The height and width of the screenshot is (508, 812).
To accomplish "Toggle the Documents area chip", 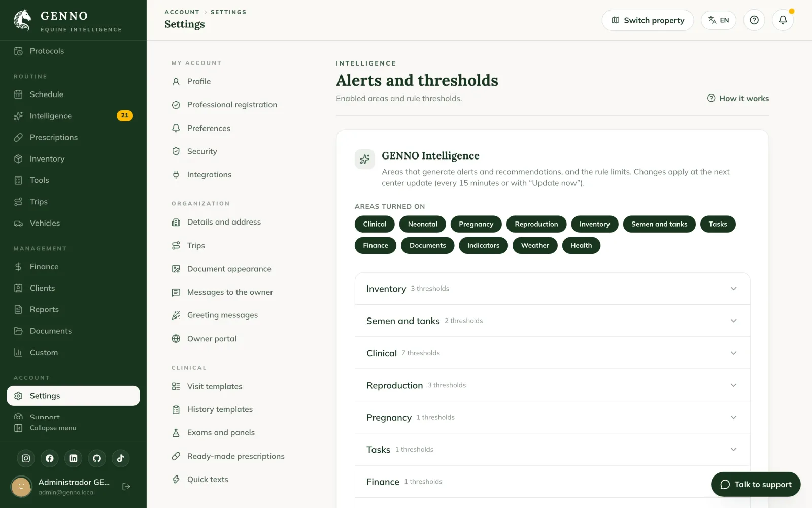I will (428, 245).
